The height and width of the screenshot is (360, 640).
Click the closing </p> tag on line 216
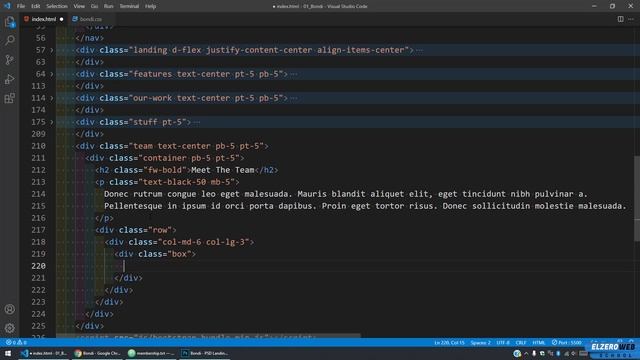click(x=104, y=218)
